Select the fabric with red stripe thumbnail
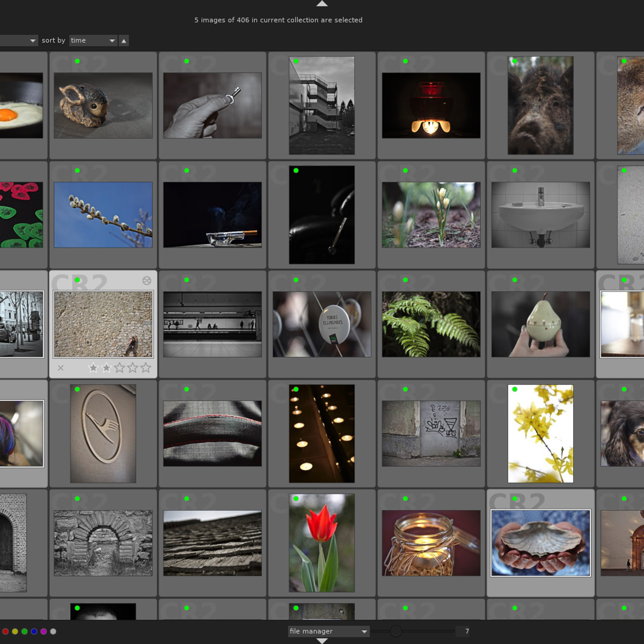 tap(213, 434)
